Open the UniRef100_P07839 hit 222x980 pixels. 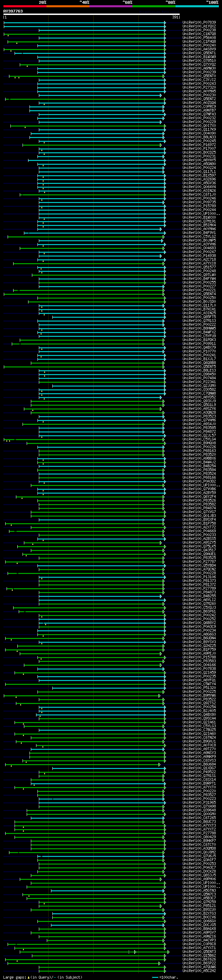coord(199,23)
